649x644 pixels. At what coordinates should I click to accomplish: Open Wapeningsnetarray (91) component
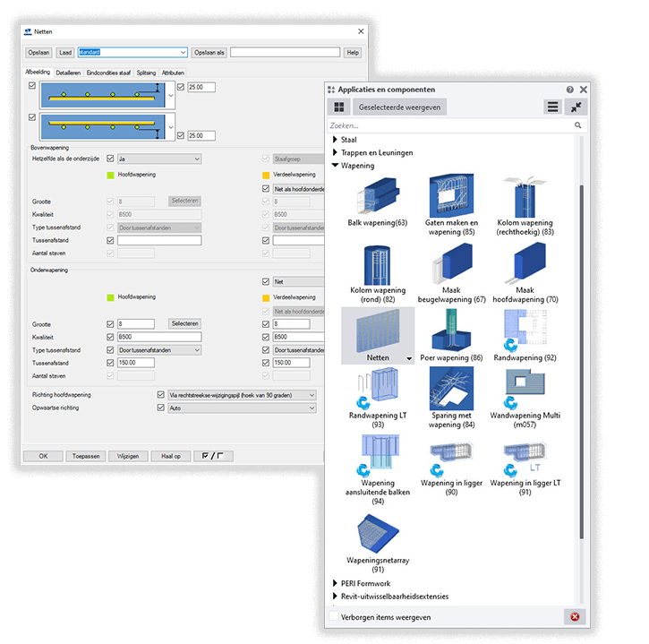[378, 544]
